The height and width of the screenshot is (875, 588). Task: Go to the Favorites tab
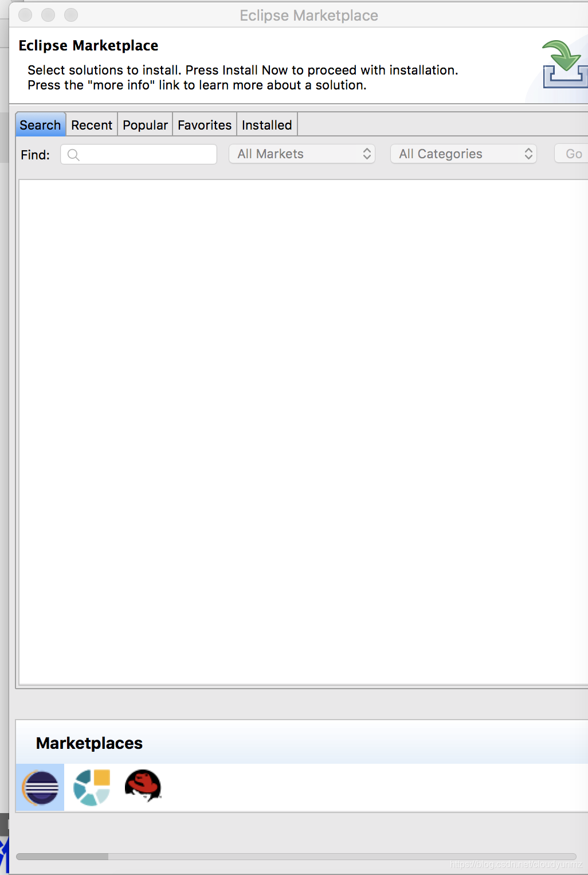205,124
